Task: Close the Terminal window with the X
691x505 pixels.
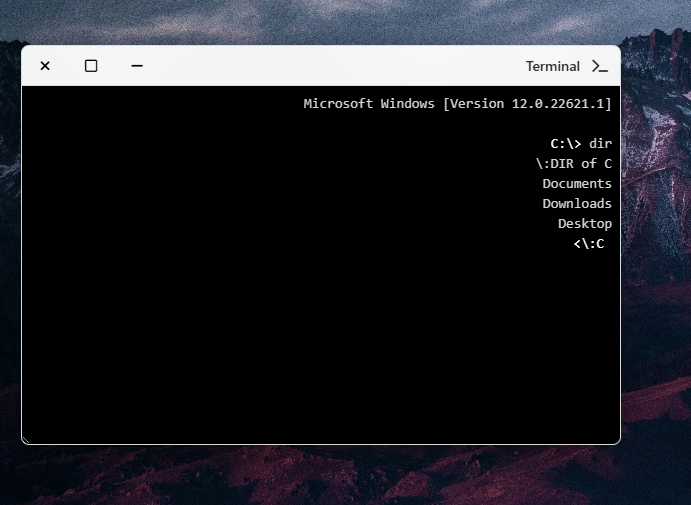Action: (x=45, y=66)
